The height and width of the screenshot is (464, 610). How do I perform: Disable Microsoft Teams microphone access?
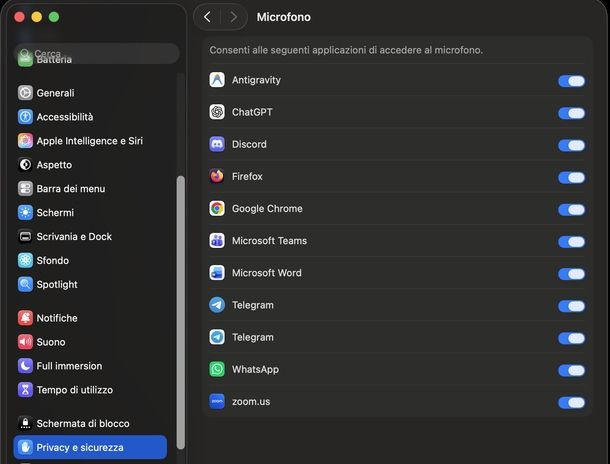click(571, 242)
